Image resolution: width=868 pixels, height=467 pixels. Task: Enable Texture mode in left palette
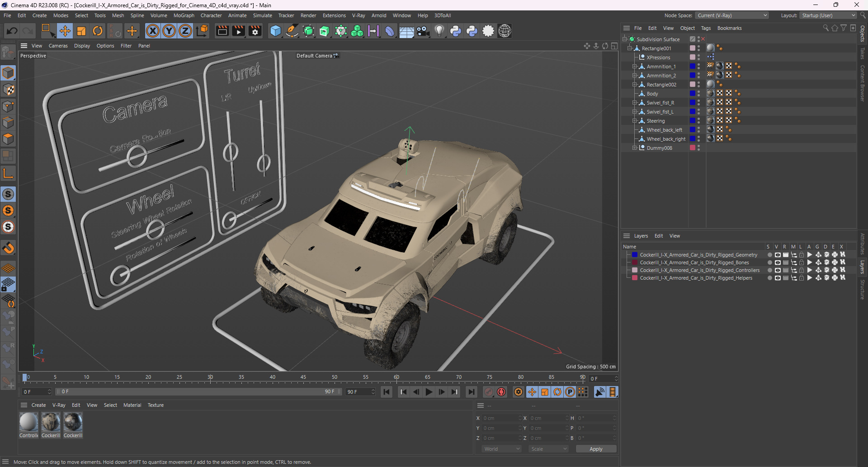8,90
